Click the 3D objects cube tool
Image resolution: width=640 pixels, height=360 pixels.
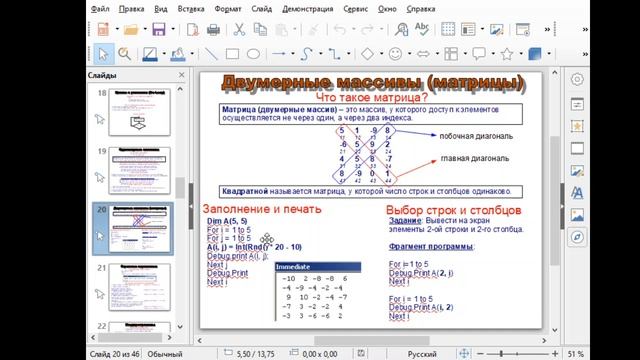[x=535, y=54]
